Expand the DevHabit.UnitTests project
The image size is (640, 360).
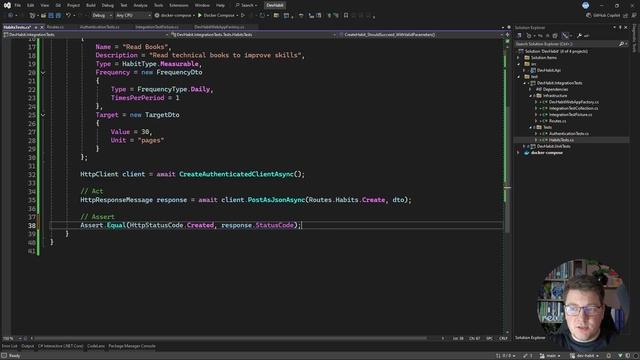(x=525, y=147)
